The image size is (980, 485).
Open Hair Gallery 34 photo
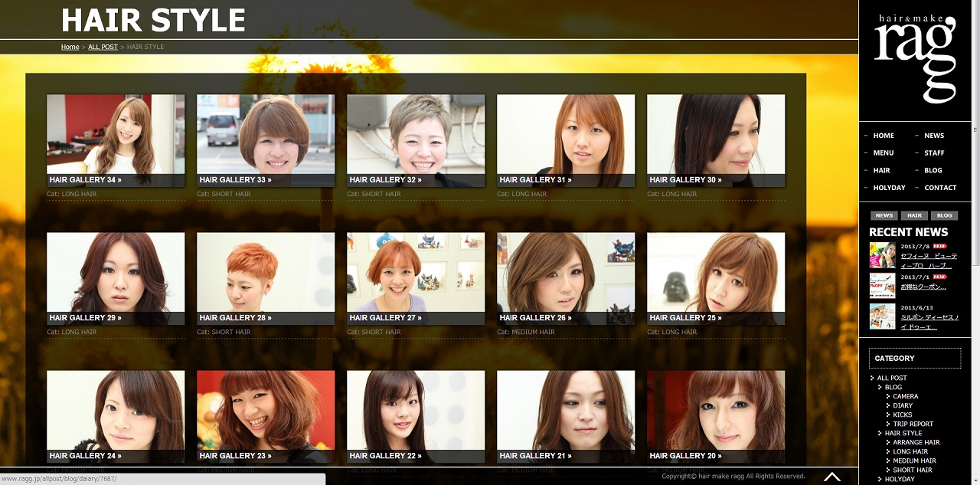[x=116, y=134]
